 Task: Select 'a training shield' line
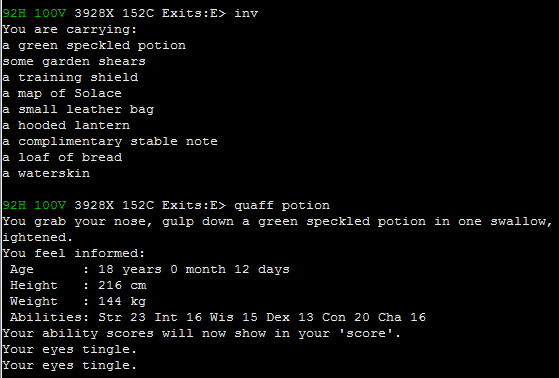click(x=70, y=77)
